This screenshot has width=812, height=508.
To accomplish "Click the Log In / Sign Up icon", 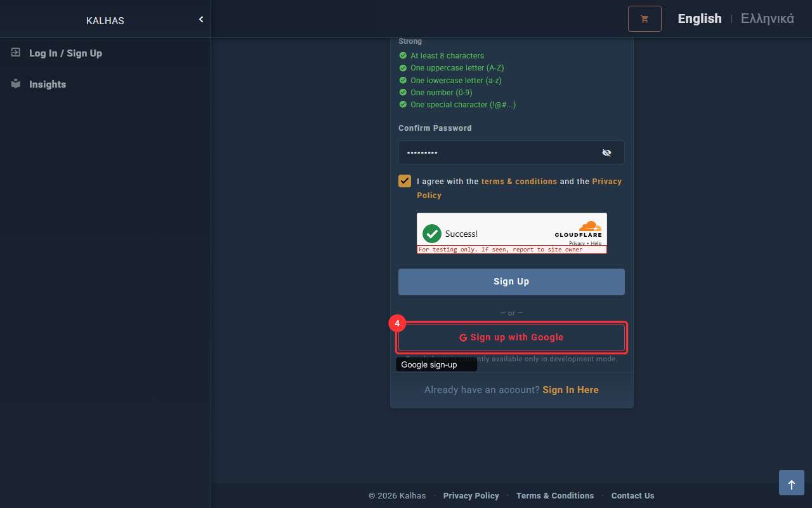I will click(x=16, y=53).
